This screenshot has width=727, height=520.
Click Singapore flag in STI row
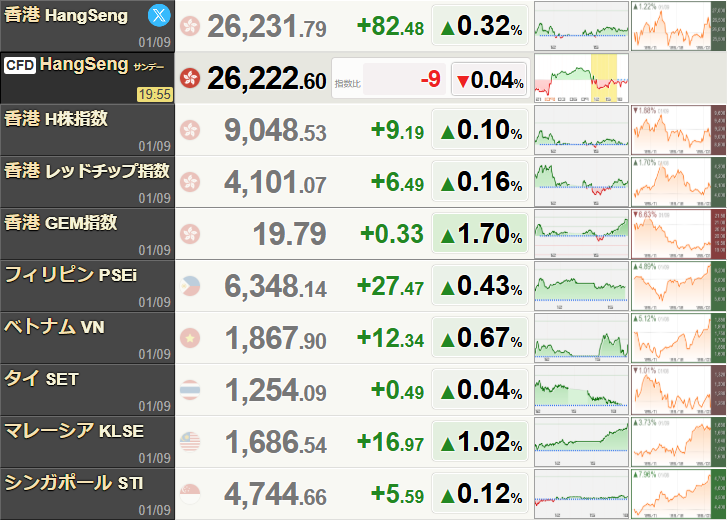(x=190, y=494)
